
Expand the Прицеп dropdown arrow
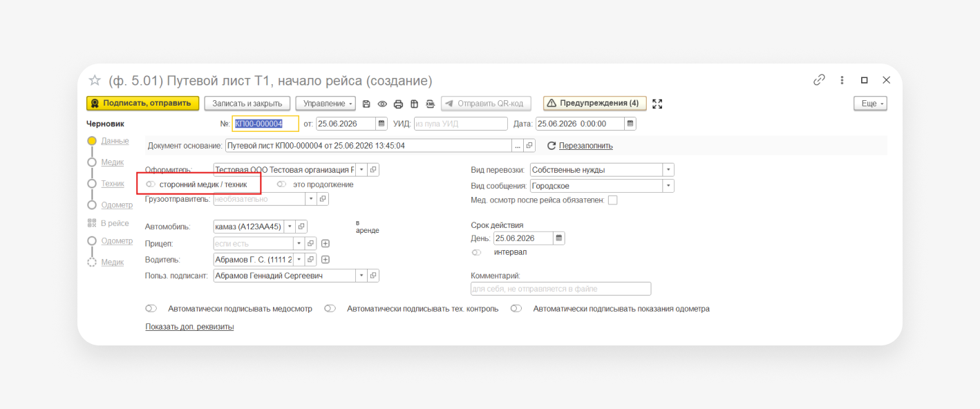click(x=299, y=243)
